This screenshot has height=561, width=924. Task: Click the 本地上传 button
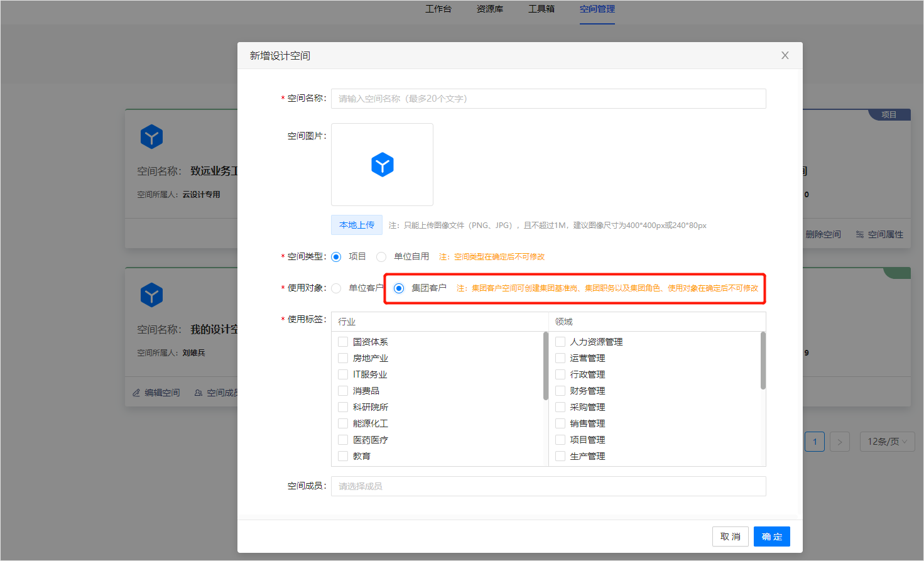click(357, 225)
